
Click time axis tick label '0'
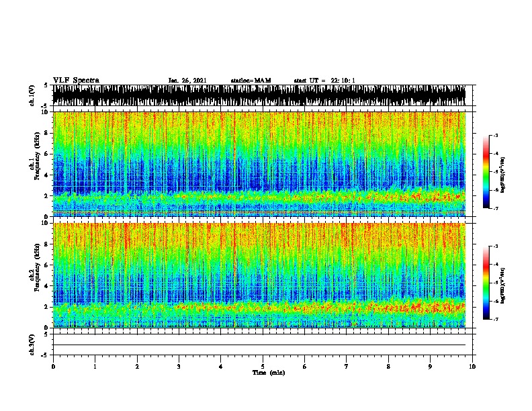coord(53,367)
